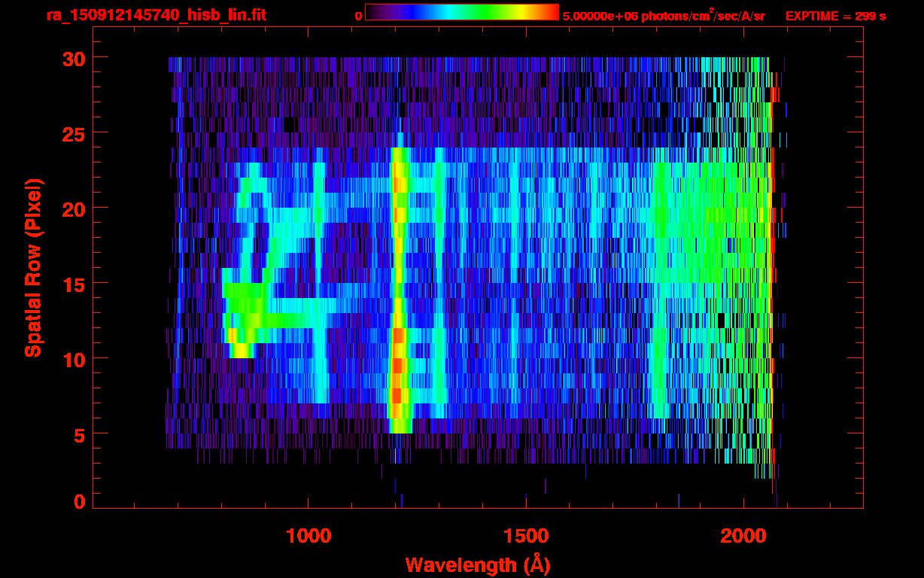Click the 5.00000e+06 photons/cm²/sec/A/sr label
This screenshot has height=578, width=924.
tap(664, 16)
